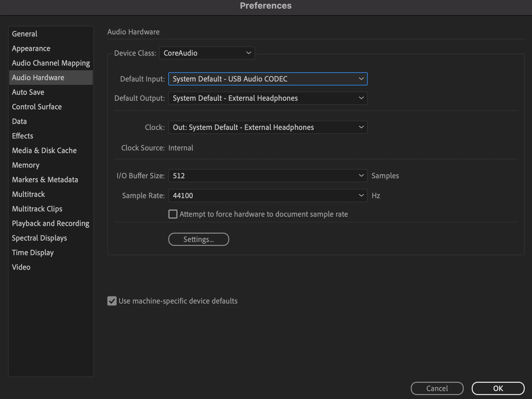This screenshot has width=532, height=399.
Task: Click the 'Clock Source: Internal' value text
Action: [181, 148]
